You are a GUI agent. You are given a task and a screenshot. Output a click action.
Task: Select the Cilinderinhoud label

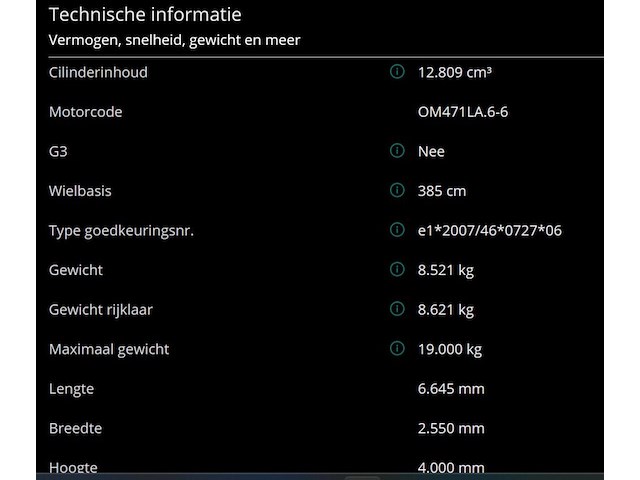coord(98,72)
